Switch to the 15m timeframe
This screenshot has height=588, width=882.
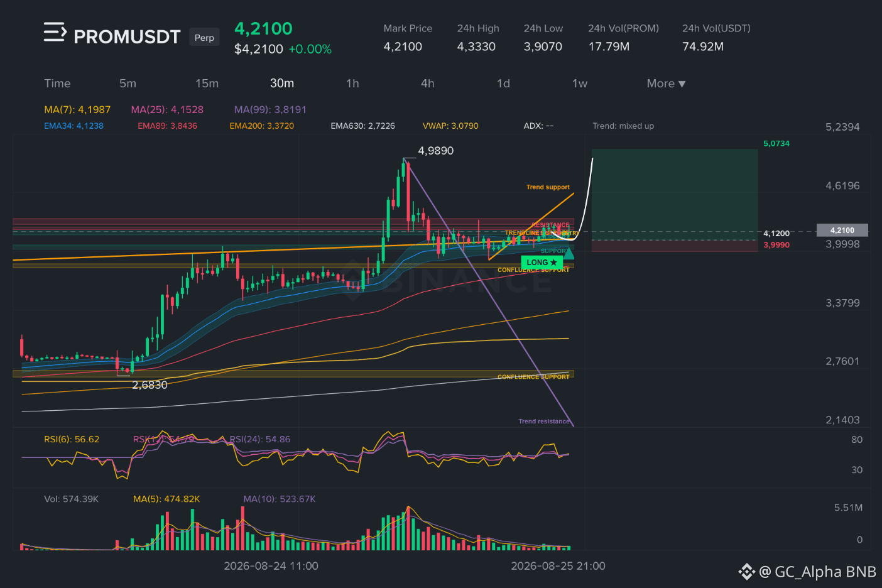(207, 84)
